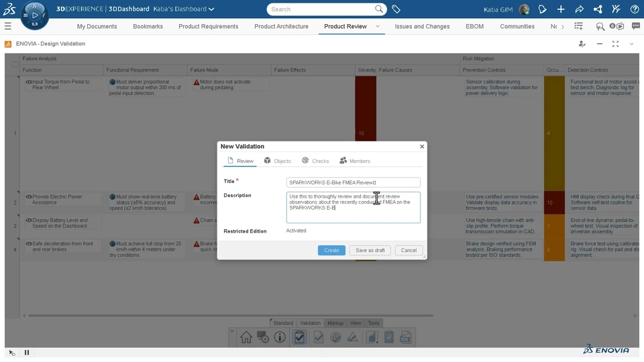Click the search magnifier icon
The image size is (644, 362).
(378, 9)
